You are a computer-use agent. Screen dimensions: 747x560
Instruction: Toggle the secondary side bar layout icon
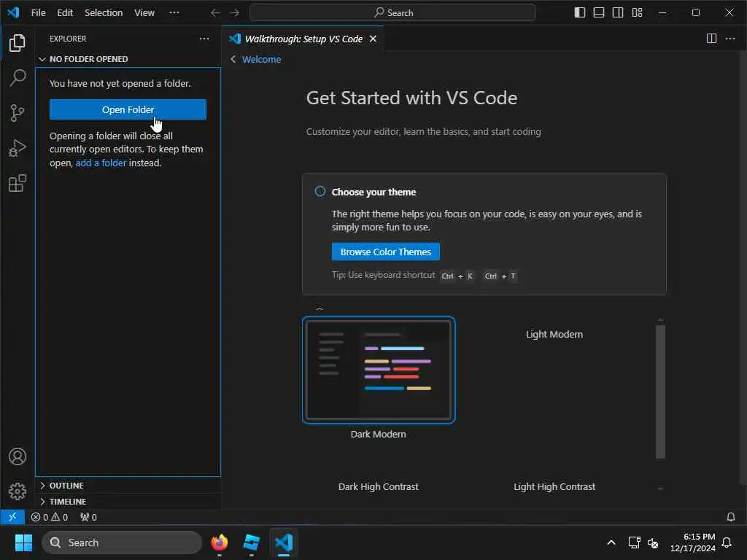pos(617,12)
